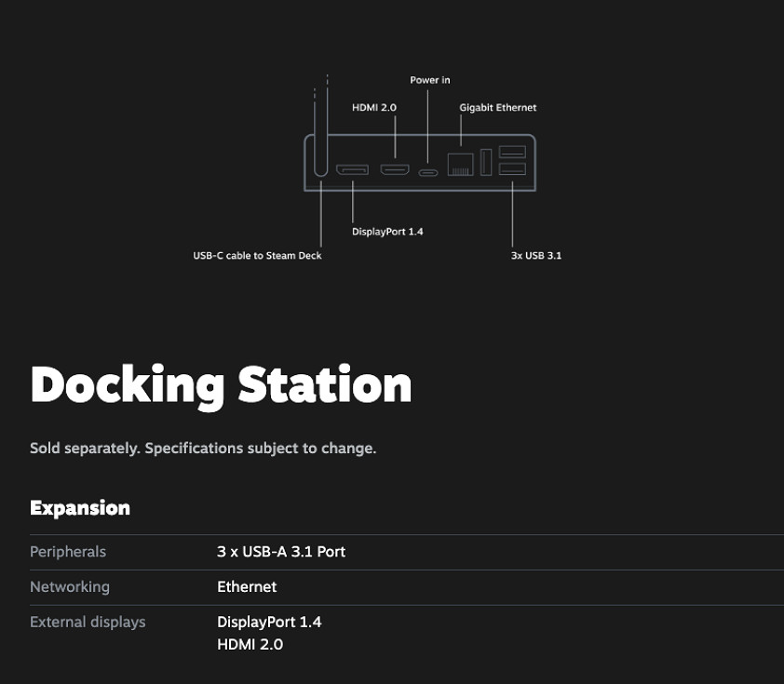
Task: Select the vertical USB-A port icon
Action: click(485, 160)
